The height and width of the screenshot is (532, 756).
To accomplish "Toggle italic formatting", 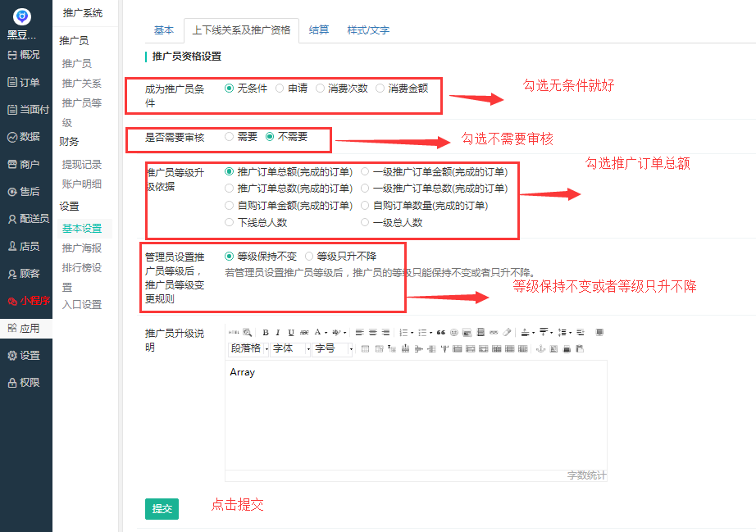I will pyautogui.click(x=278, y=333).
